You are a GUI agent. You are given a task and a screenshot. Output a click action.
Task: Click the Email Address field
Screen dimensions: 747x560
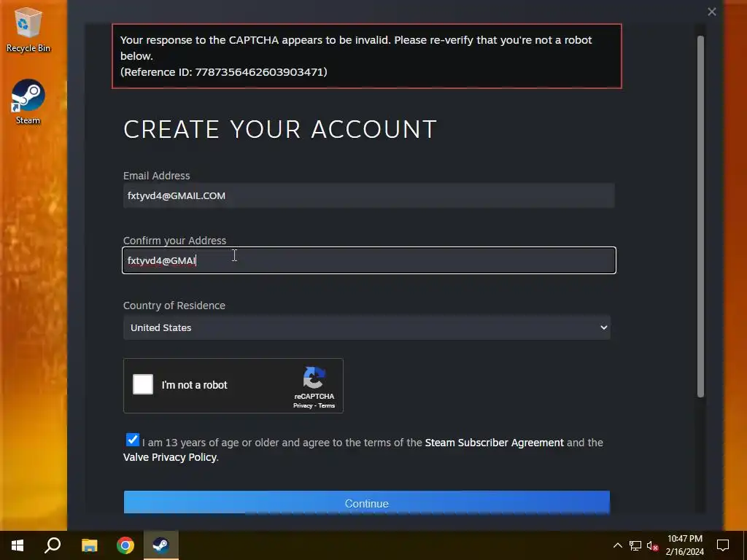tap(368, 195)
